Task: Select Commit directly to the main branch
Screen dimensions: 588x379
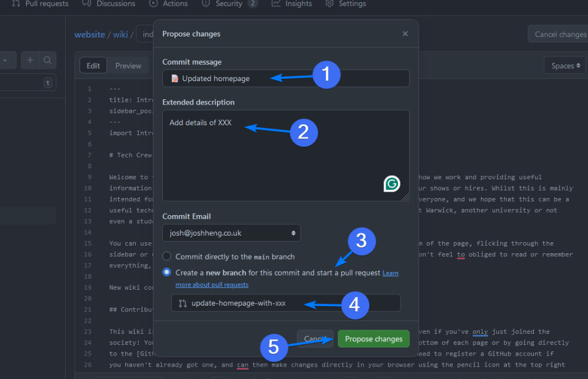Action: pyautogui.click(x=167, y=256)
